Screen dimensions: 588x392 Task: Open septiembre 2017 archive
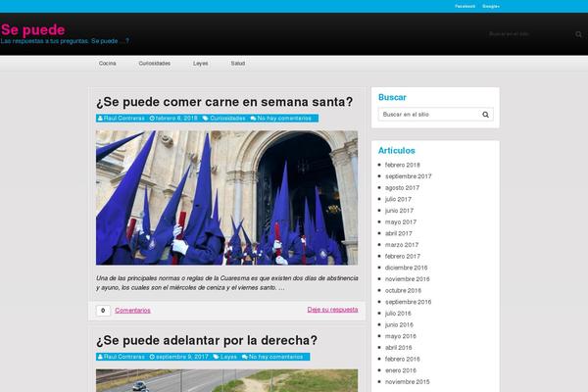pyautogui.click(x=408, y=176)
